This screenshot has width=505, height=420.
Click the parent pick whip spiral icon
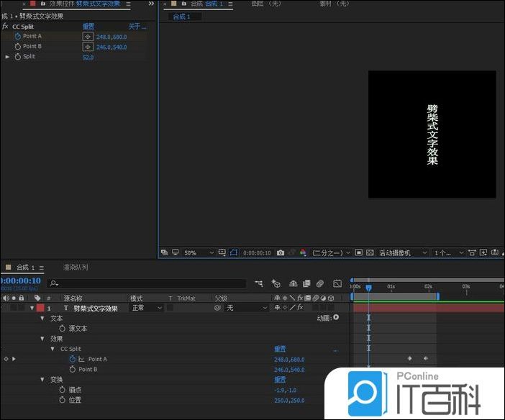[x=217, y=308]
